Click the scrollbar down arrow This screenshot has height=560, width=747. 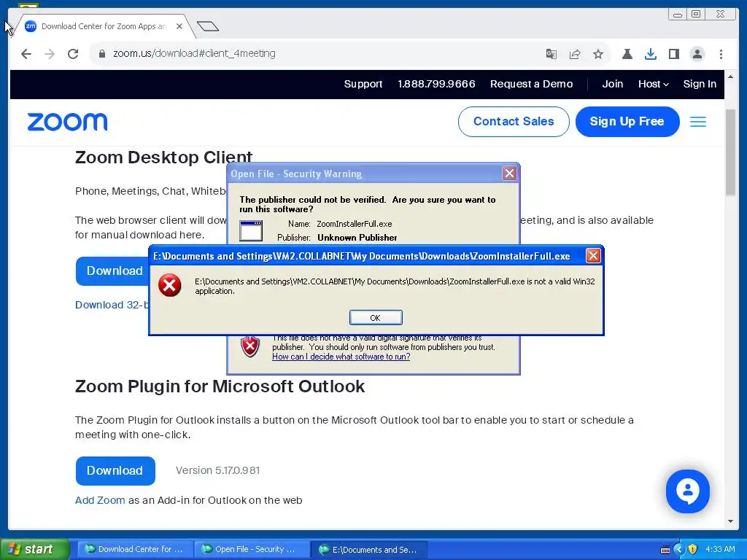coord(731,521)
